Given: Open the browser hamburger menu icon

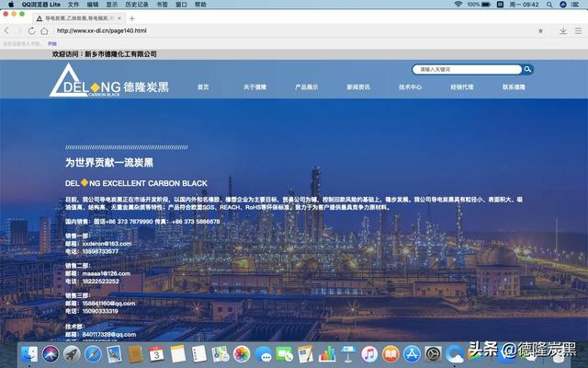Looking at the screenshot, I should [579, 30].
